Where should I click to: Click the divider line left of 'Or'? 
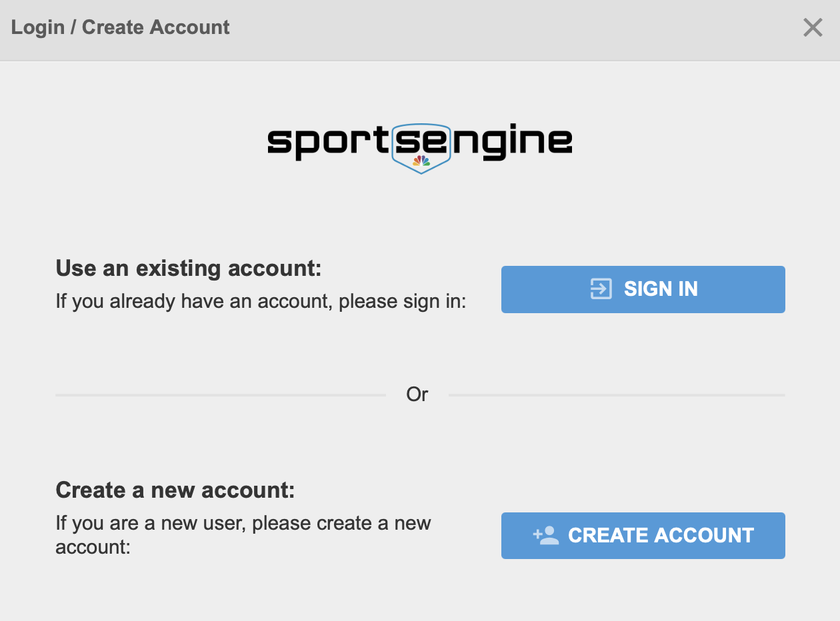220,395
